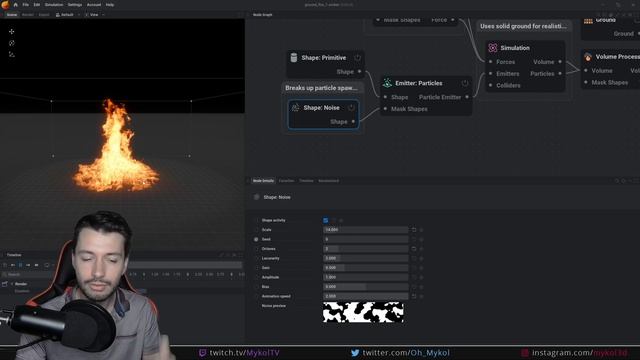Select the move gizmo tool in viewport
This screenshot has height=360, width=640.
tap(11, 31)
